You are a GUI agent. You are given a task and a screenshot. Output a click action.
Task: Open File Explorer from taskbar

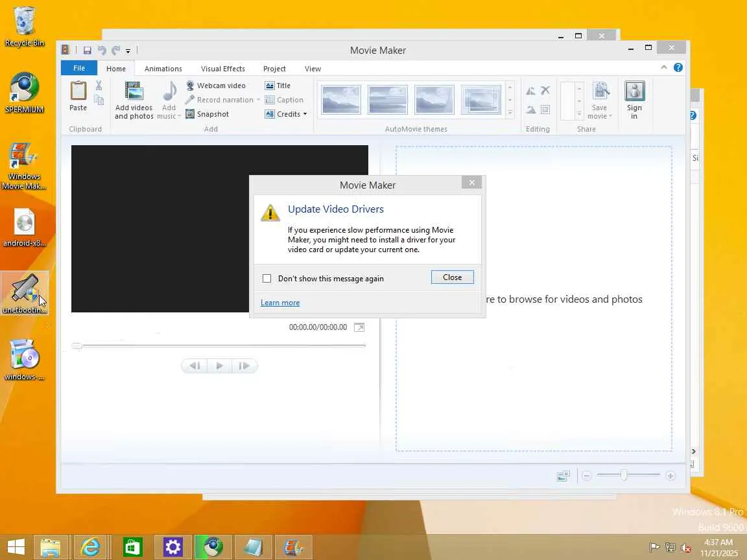tap(51, 546)
